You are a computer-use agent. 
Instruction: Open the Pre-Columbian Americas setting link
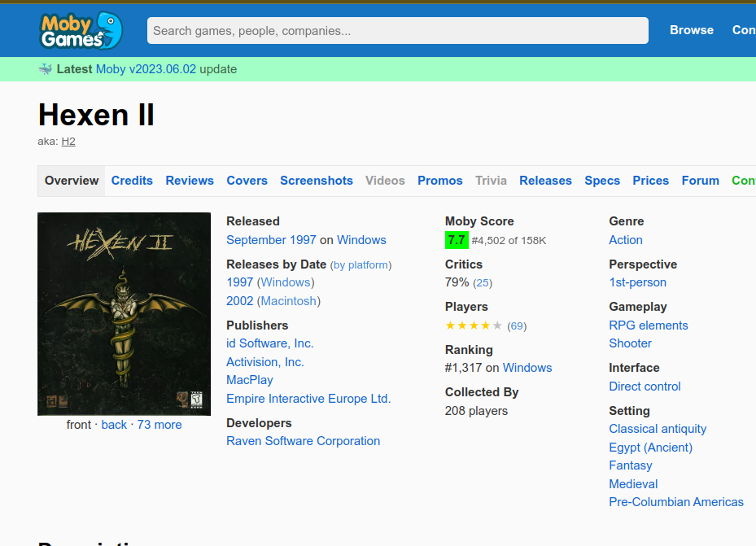click(x=676, y=502)
